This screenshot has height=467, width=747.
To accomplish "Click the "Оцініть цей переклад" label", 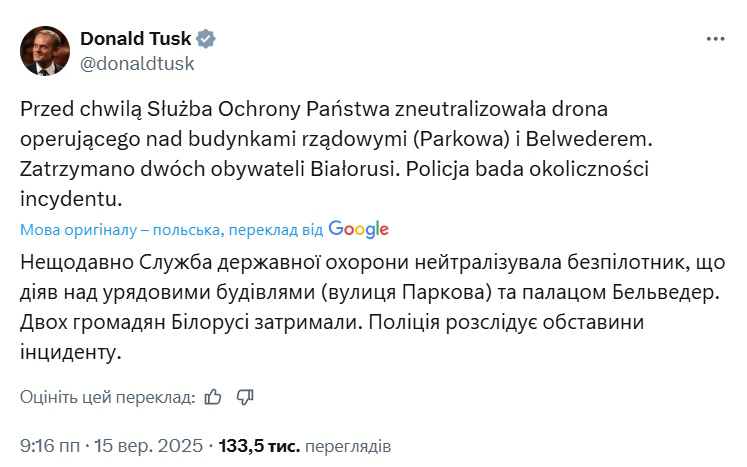I will [x=107, y=397].
